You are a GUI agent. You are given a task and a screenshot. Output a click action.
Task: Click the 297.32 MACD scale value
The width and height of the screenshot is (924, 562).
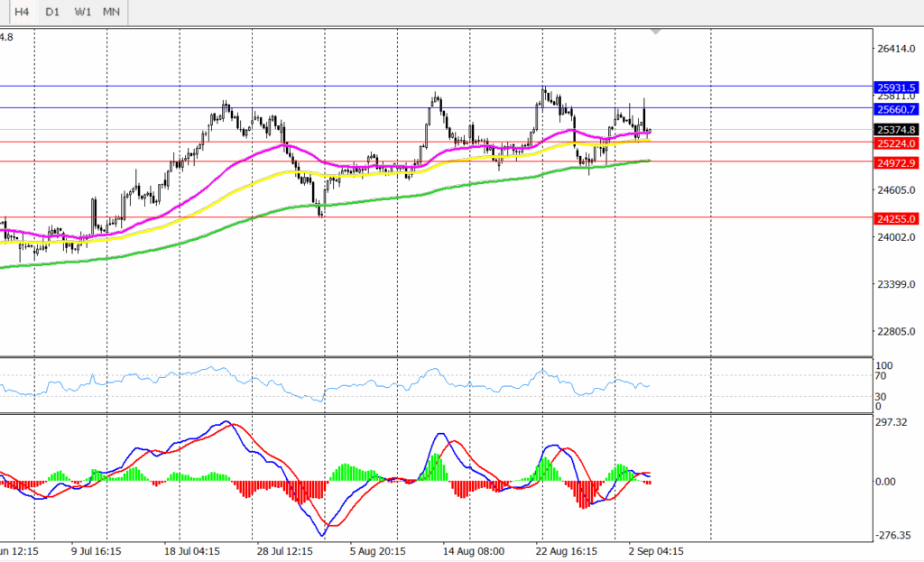893,421
